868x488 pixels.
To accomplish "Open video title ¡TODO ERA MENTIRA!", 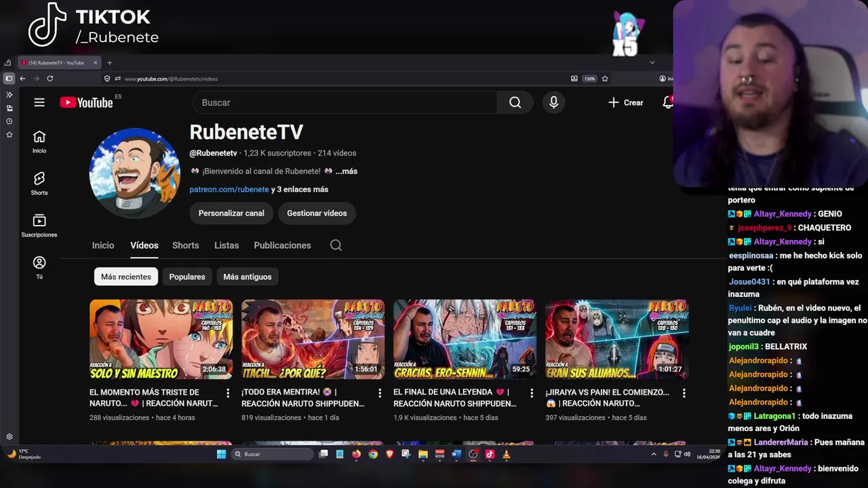I will point(303,398).
